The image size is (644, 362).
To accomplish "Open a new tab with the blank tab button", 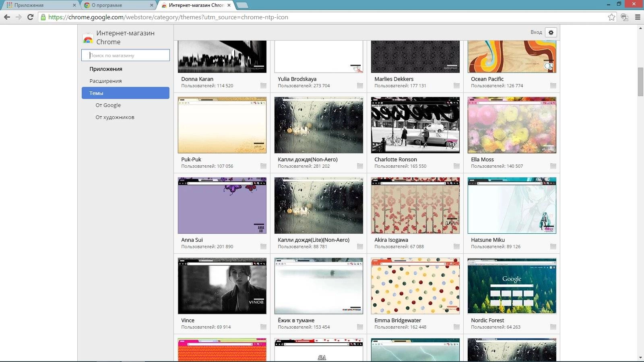I will 242,5.
